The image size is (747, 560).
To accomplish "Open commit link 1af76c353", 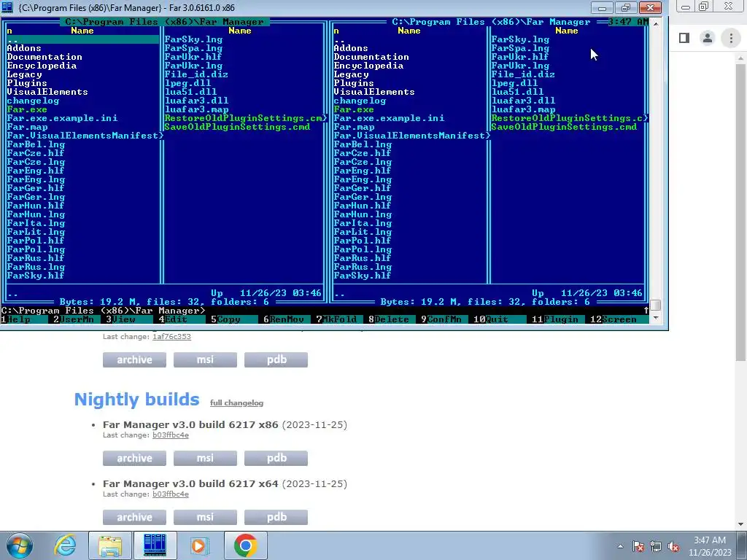I will pos(171,337).
